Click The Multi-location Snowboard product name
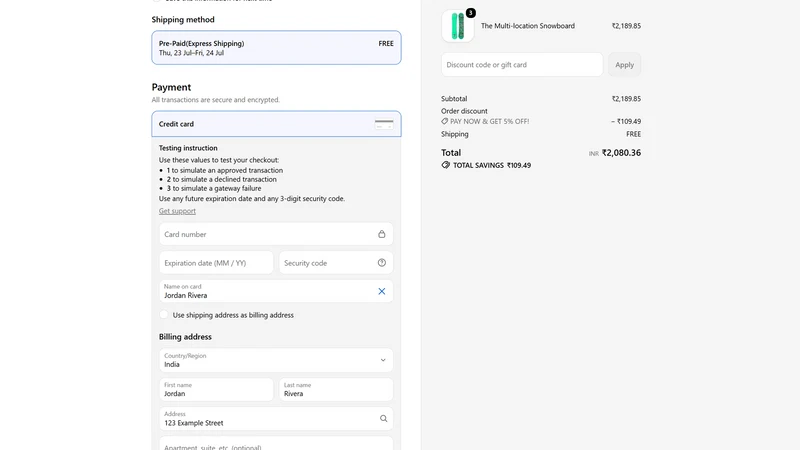This screenshot has height=450, width=800. tap(528, 26)
